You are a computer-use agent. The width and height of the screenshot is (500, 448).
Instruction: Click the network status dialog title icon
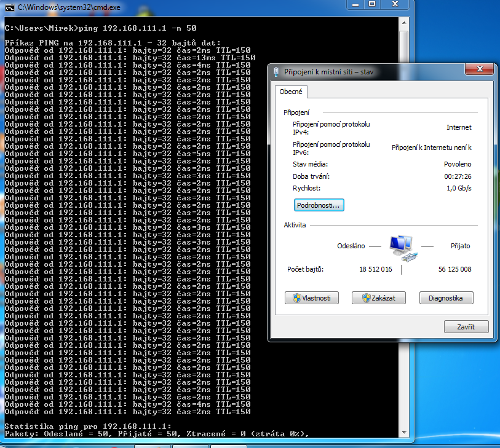[x=276, y=73]
